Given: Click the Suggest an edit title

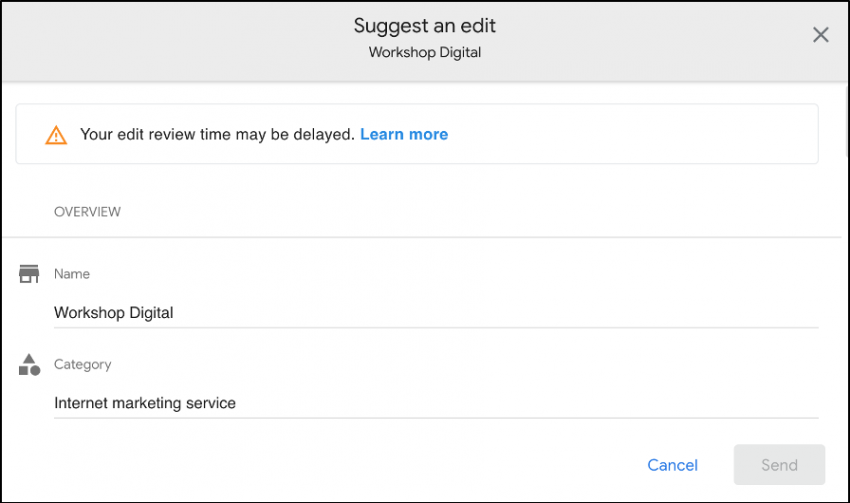Looking at the screenshot, I should [424, 25].
